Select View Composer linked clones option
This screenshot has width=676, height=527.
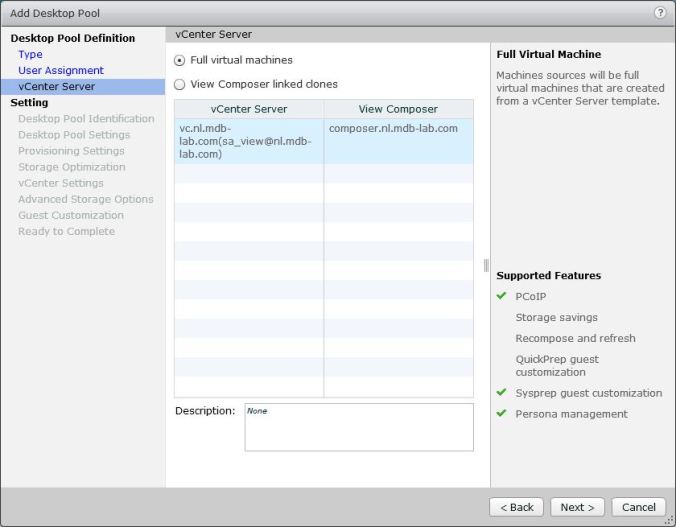click(180, 84)
